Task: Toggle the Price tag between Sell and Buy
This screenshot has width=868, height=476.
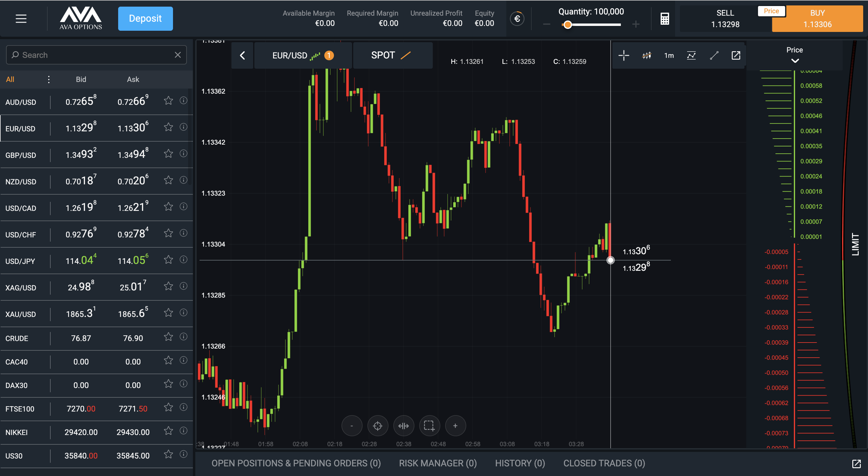Action: (x=771, y=11)
